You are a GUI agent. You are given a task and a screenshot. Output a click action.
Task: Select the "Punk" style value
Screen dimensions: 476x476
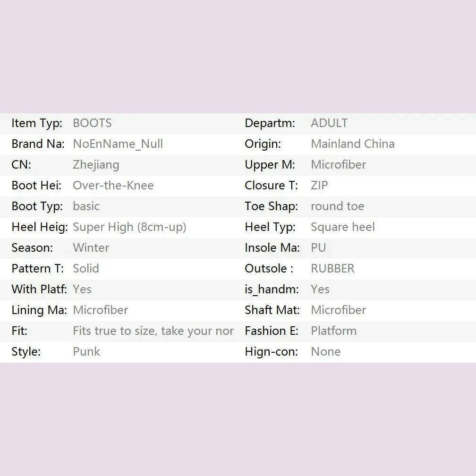(x=86, y=352)
